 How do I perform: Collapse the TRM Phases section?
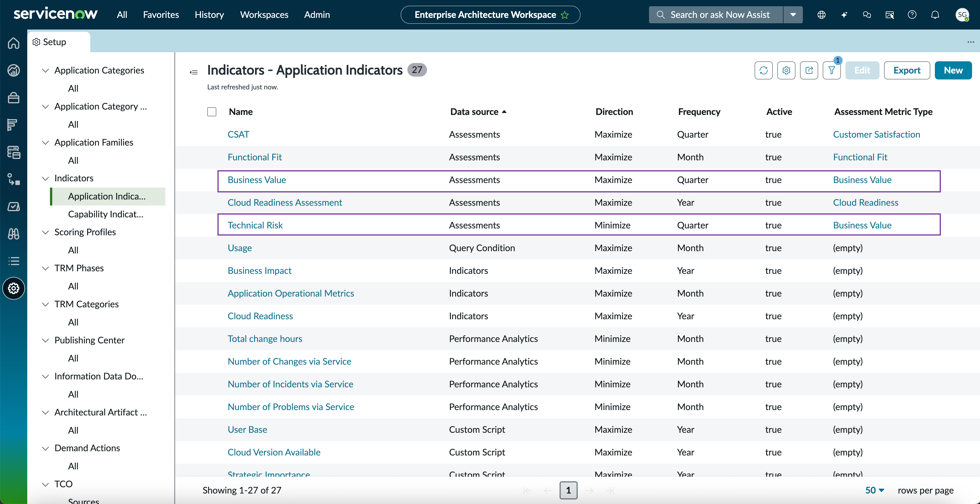(45, 268)
